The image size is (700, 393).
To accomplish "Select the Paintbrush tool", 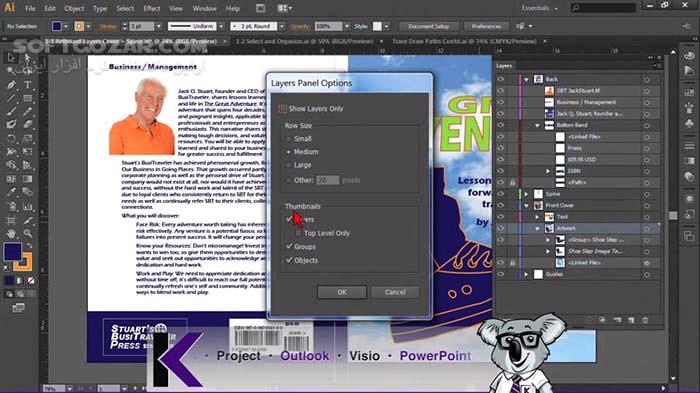I will [x=11, y=111].
